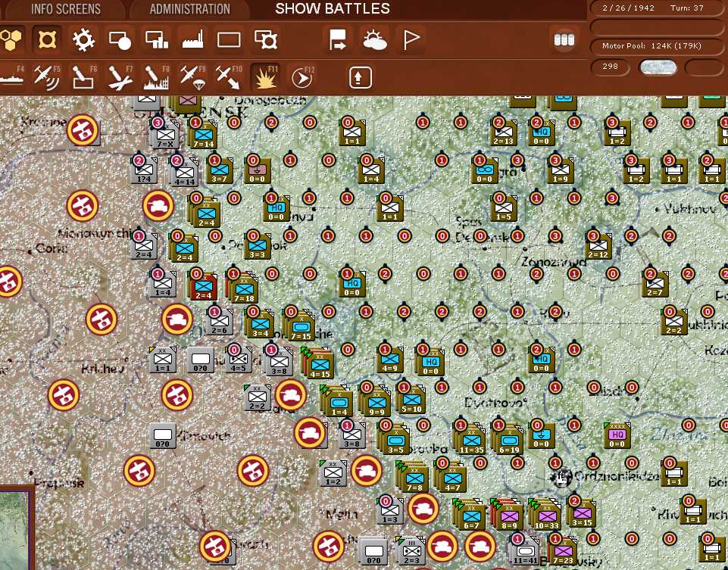The width and height of the screenshot is (728, 570).
Task: Click the rectangle-with-circle toolbar icon
Action: [120, 40]
